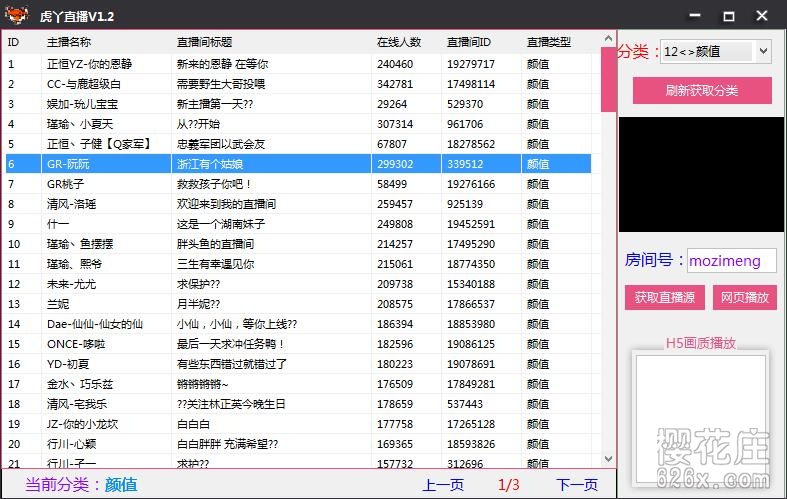Click the 主播名称 column header
The image size is (787, 499).
[69, 42]
